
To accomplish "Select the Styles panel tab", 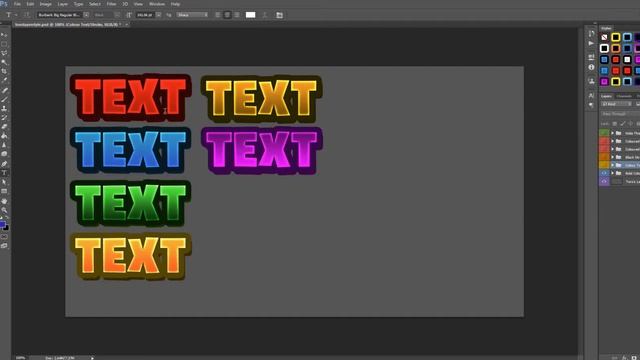I will [606, 28].
